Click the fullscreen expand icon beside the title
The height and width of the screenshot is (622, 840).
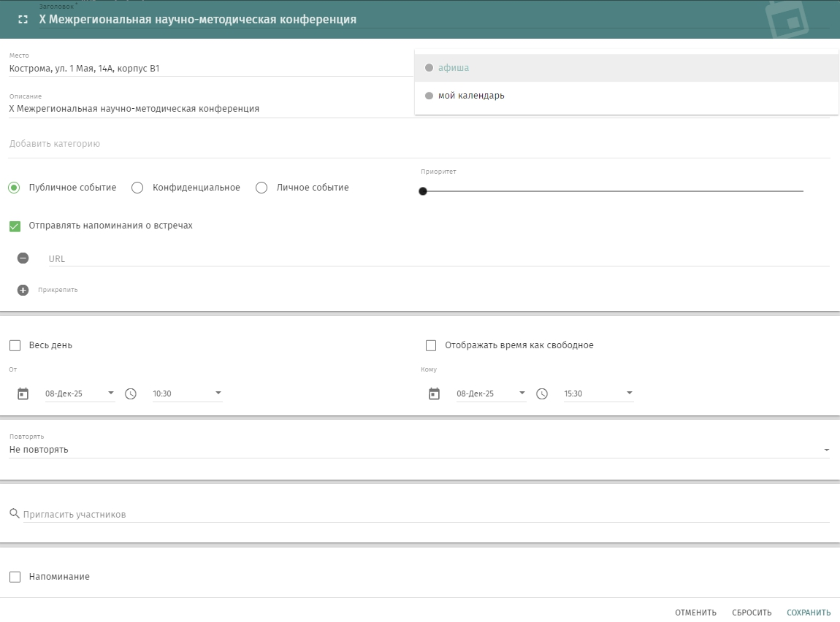point(23,20)
